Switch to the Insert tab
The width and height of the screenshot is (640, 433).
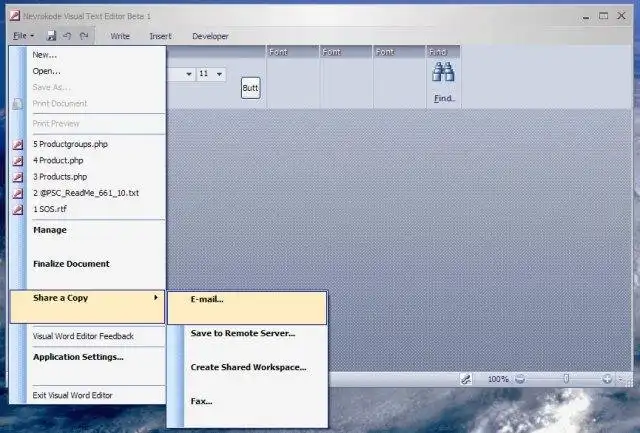160,36
